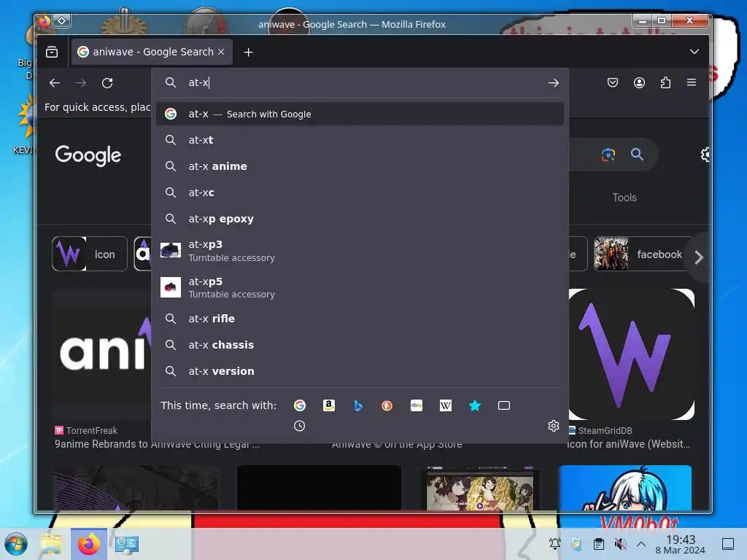Expand more filter chips with right chevron

(698, 257)
